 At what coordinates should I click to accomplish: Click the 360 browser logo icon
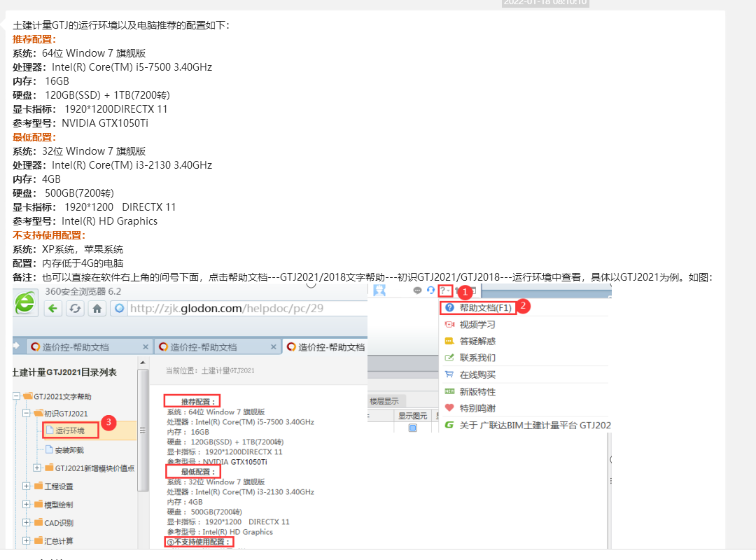(24, 303)
